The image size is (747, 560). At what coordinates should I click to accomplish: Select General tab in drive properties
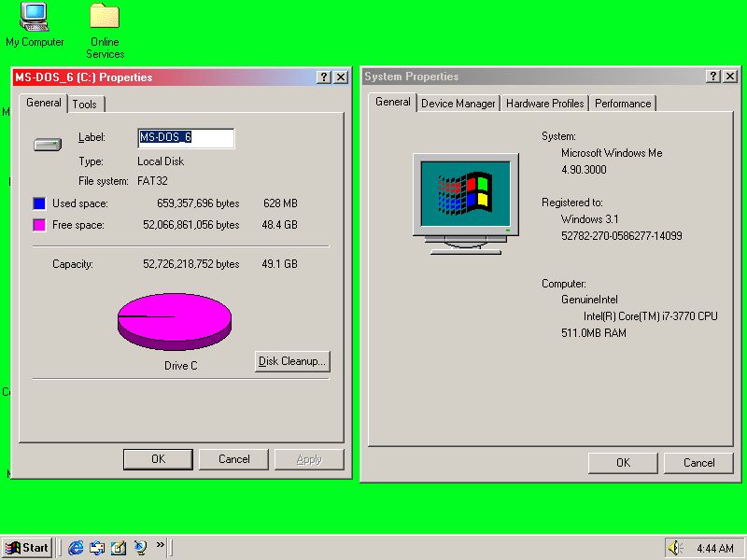point(43,103)
